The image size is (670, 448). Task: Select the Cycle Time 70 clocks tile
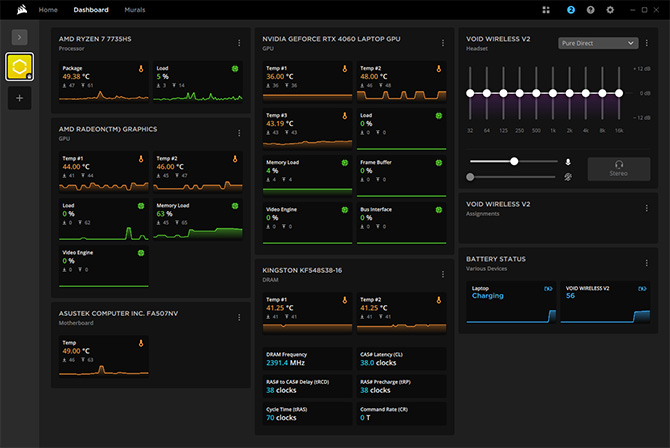point(307,413)
